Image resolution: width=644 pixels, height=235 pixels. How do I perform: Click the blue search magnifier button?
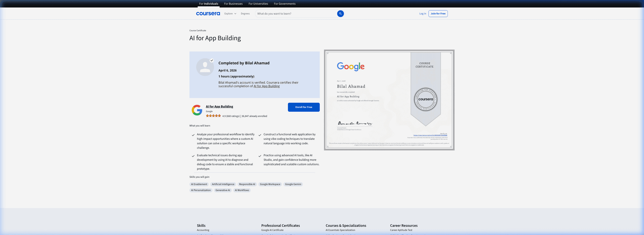[x=340, y=14]
